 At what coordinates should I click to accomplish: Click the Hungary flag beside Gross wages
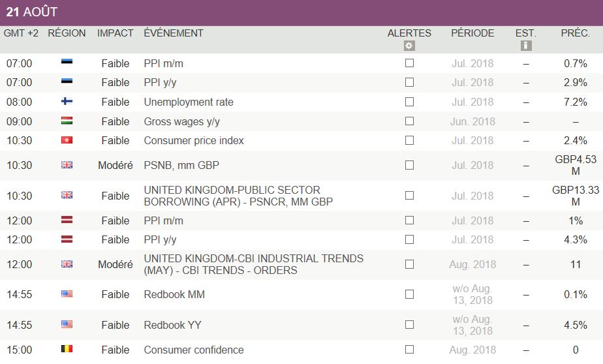coord(67,121)
